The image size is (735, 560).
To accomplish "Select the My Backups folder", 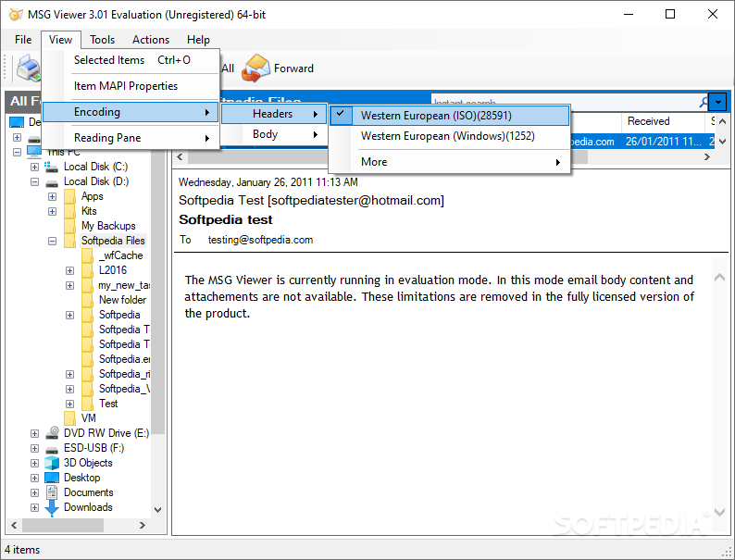I will (x=108, y=226).
